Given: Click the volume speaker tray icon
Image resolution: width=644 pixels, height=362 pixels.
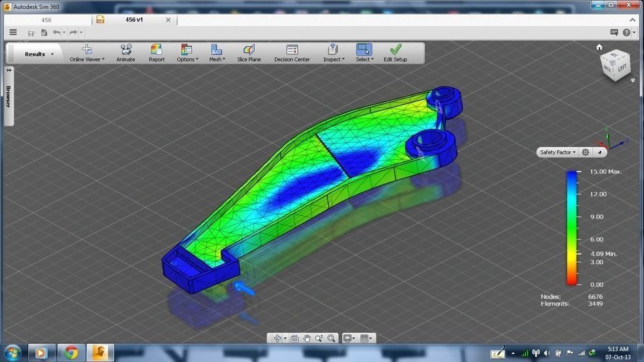Looking at the screenshot, I should coord(547,353).
